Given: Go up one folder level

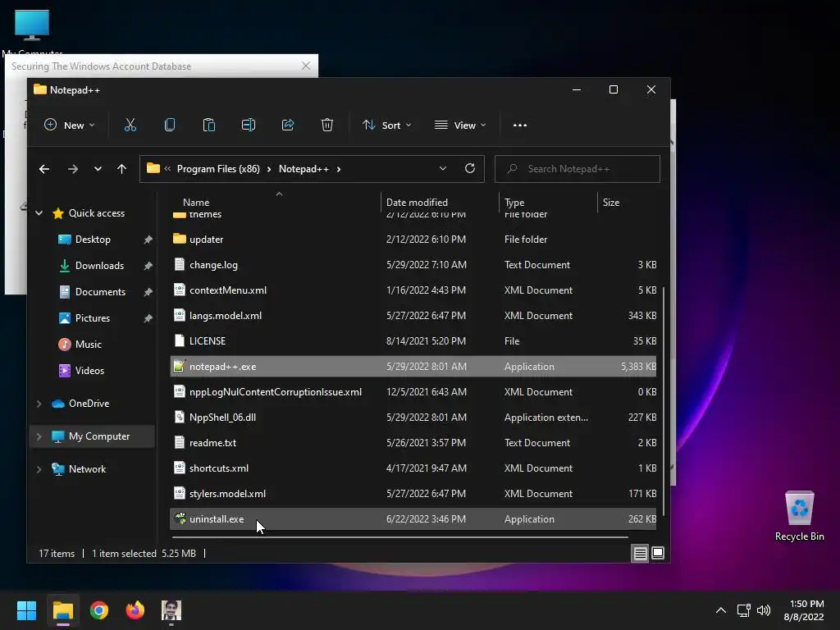Looking at the screenshot, I should [121, 169].
